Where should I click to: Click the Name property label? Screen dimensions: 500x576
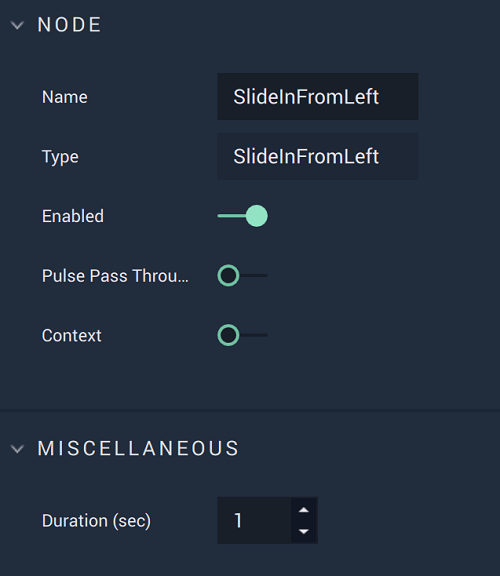pyautogui.click(x=65, y=97)
